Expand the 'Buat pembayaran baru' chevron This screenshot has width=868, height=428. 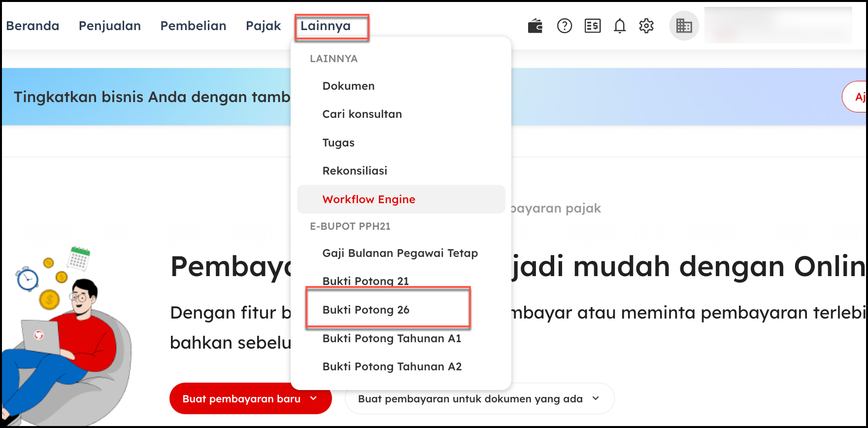click(x=314, y=398)
